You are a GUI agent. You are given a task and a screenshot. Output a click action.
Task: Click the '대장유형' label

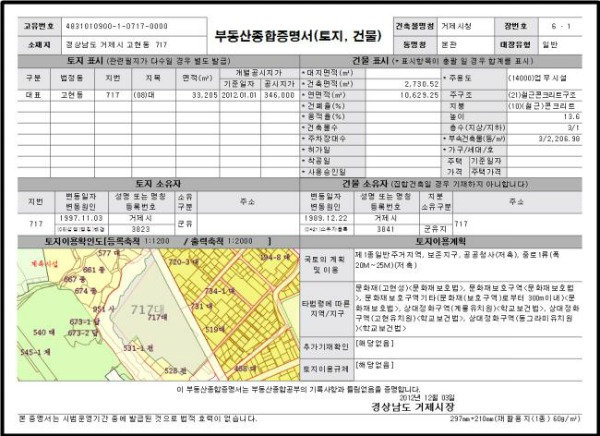tap(515, 45)
